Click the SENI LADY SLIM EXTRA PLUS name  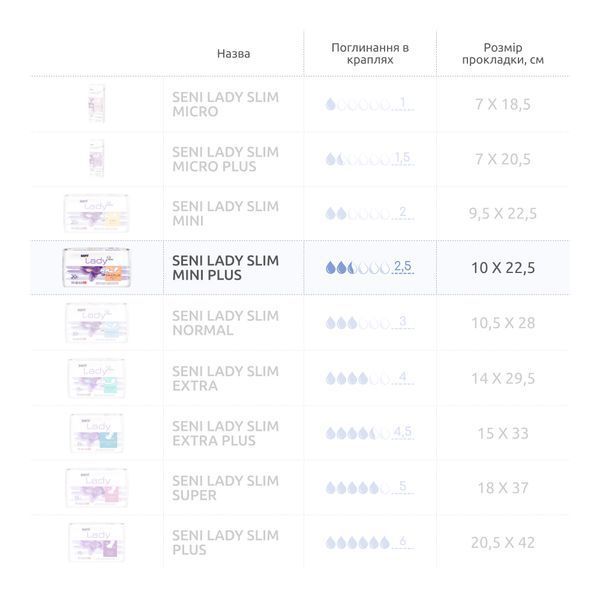(225, 433)
